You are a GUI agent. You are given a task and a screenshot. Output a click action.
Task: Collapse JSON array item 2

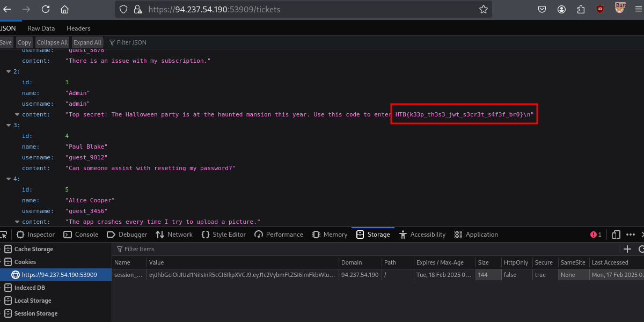point(8,71)
